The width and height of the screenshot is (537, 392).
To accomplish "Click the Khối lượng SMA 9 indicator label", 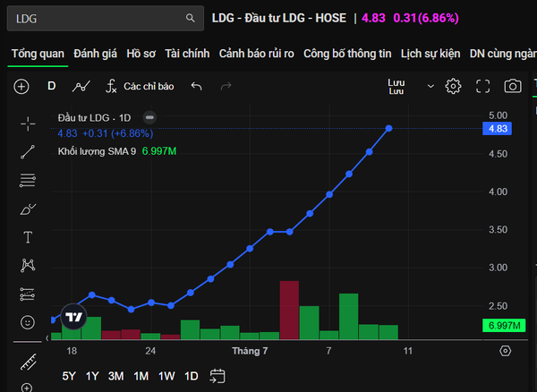I will (97, 151).
